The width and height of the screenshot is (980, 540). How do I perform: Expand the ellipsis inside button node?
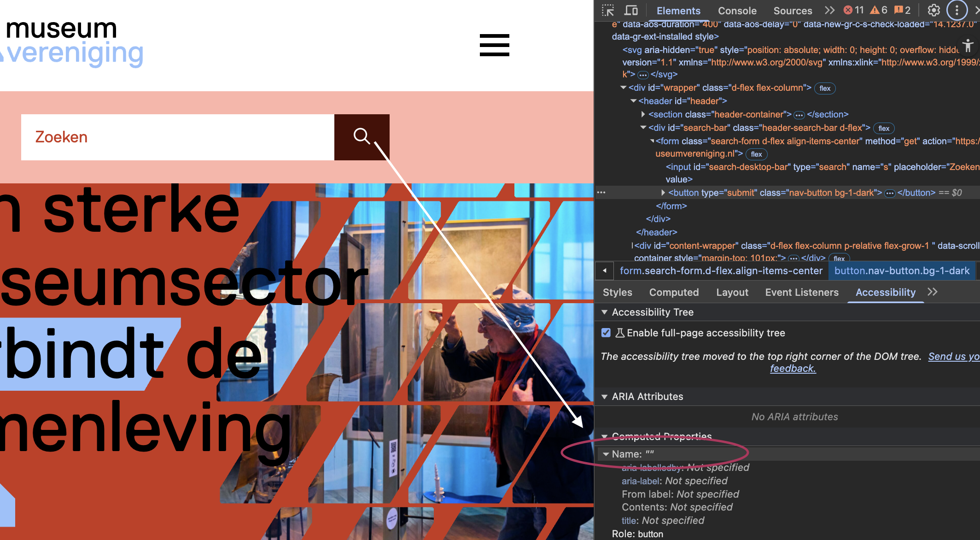coord(890,193)
